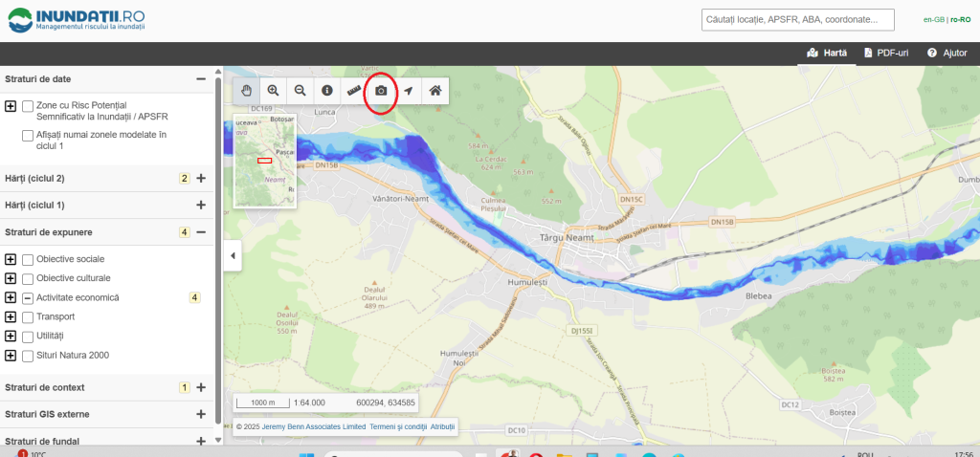Select the pan hand tool
The image size is (980, 457).
coord(247,91)
